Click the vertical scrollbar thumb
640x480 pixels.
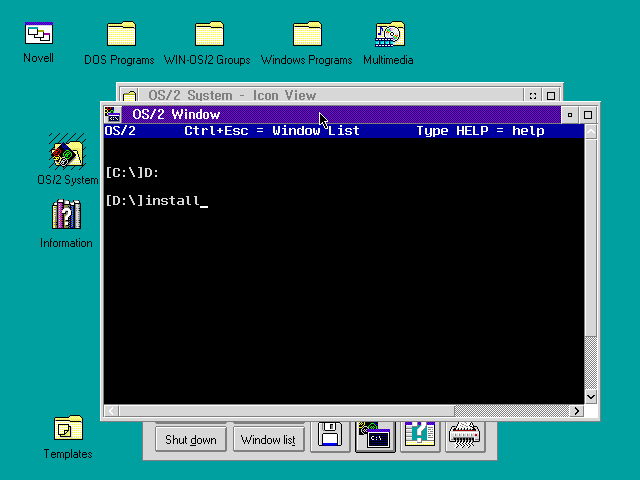[x=591, y=238]
